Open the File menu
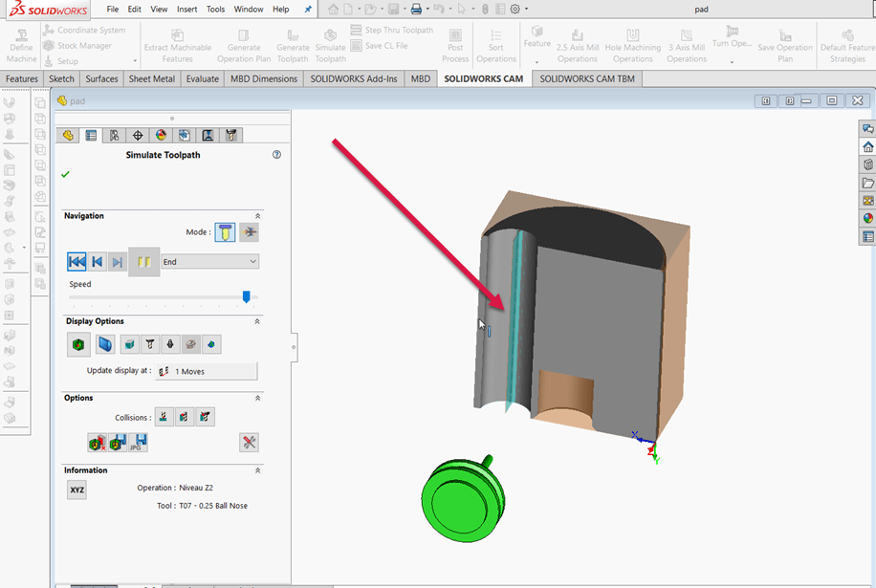Image resolution: width=876 pixels, height=588 pixels. click(112, 9)
